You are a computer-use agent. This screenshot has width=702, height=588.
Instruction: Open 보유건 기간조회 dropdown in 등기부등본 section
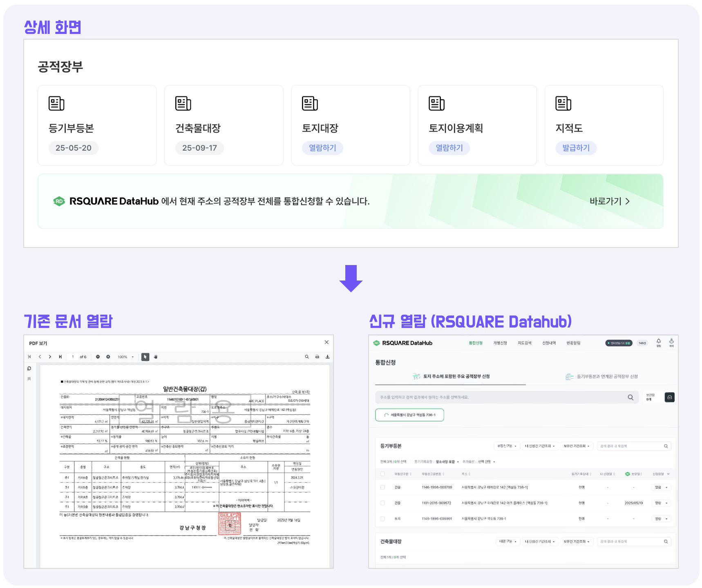[x=576, y=446]
